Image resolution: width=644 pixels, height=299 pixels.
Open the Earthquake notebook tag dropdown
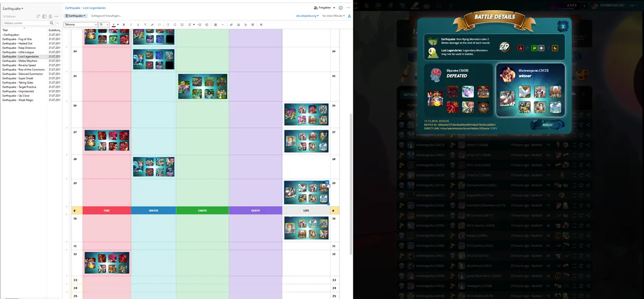point(75,16)
